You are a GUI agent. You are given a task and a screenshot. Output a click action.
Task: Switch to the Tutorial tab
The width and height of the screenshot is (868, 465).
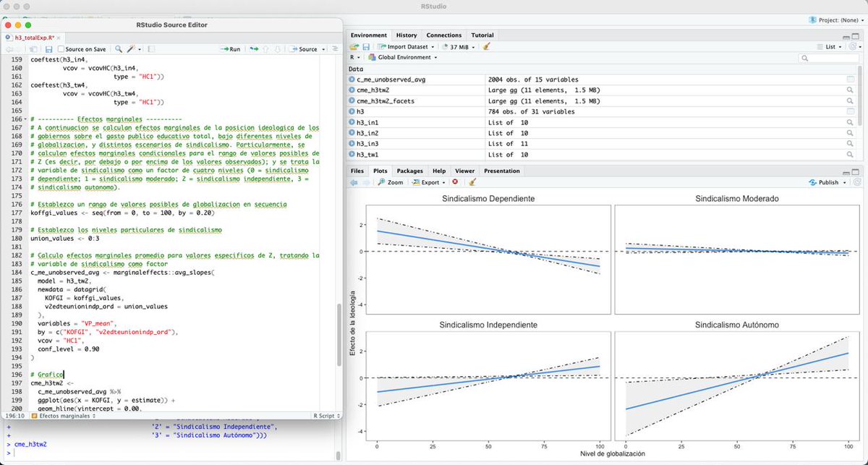pyautogui.click(x=482, y=35)
